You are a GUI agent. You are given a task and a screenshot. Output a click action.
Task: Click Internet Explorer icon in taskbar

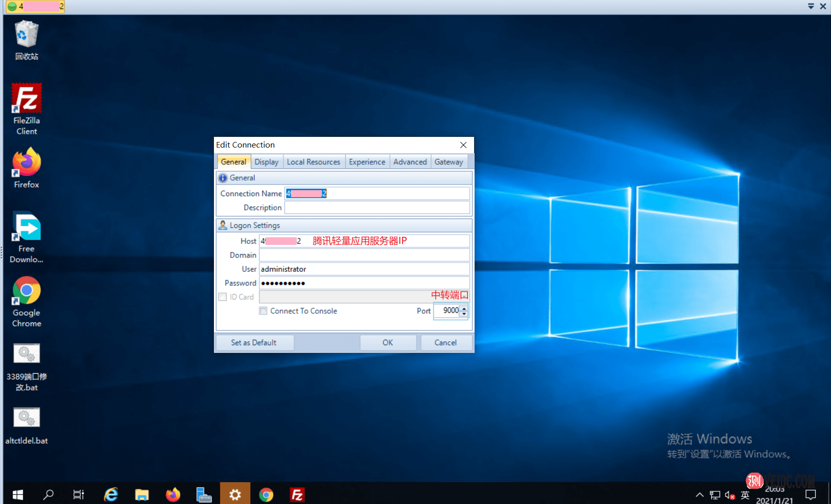[x=111, y=494]
